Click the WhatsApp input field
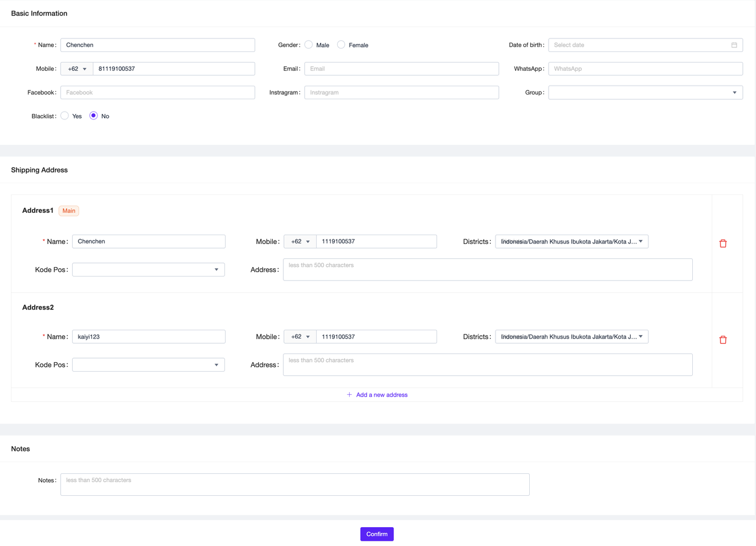Viewport: 756px width, 546px height. [x=645, y=69]
